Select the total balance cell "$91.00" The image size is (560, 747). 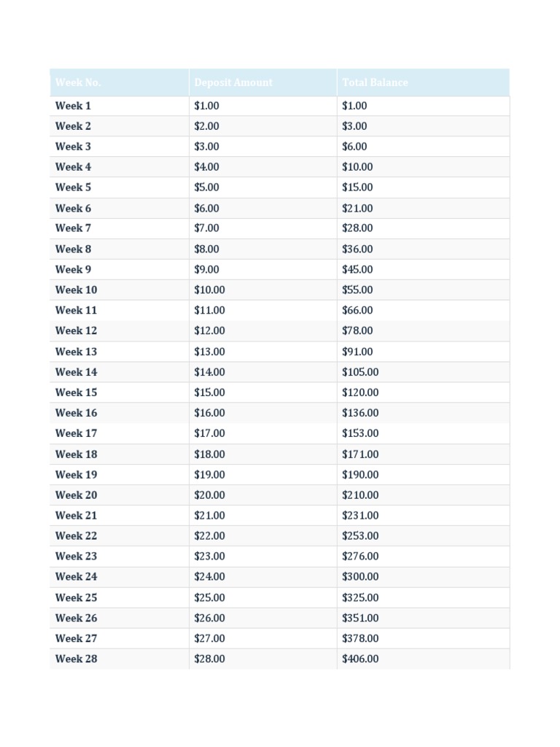(x=357, y=352)
